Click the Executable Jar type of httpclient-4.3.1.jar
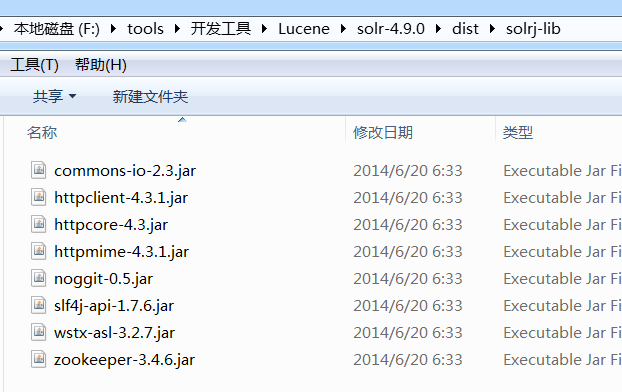This screenshot has height=392, width=622. pyautogui.click(x=562, y=198)
